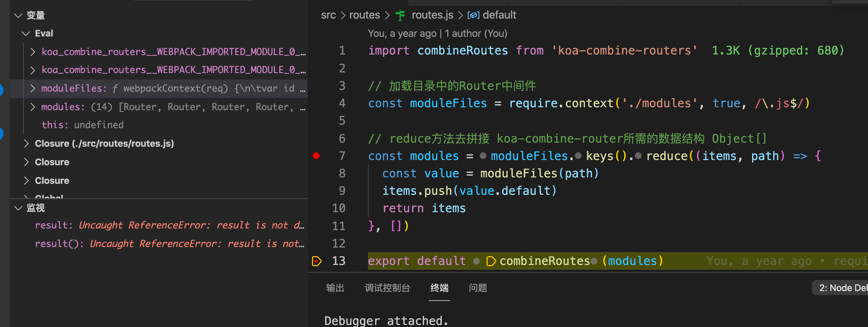Click the default symbol icon in breadcrumb
The width and height of the screenshot is (868, 327).
[473, 15]
